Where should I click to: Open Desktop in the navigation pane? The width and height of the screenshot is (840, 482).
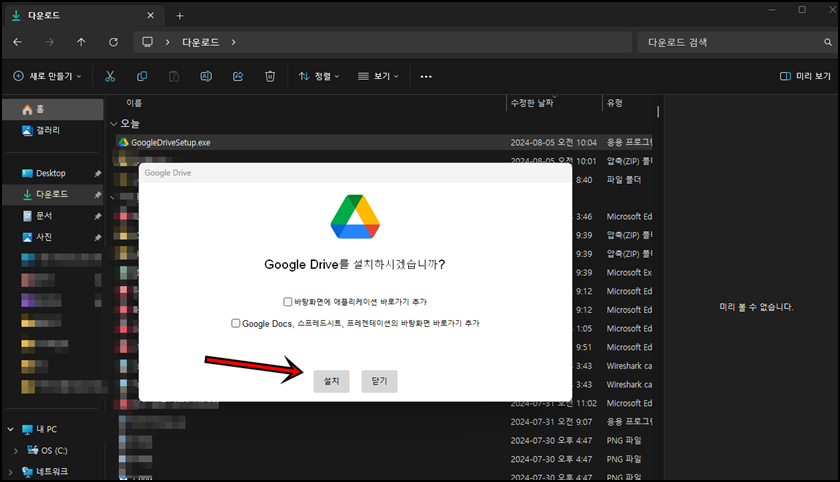point(53,173)
